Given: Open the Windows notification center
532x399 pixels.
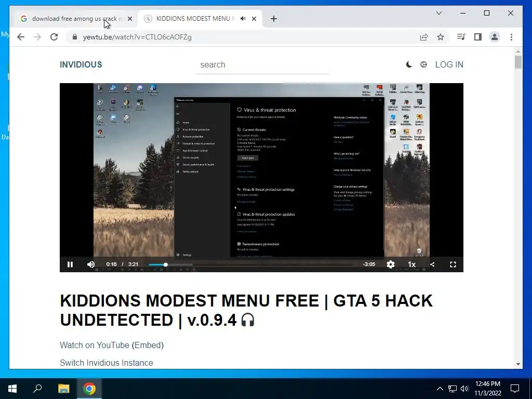Looking at the screenshot, I should (515, 389).
